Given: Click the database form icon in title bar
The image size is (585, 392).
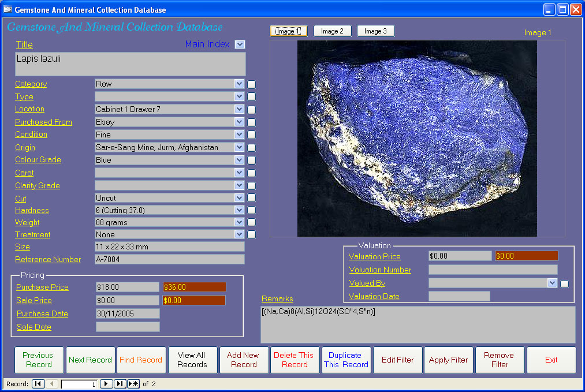Looking at the screenshot, I should [7, 9].
